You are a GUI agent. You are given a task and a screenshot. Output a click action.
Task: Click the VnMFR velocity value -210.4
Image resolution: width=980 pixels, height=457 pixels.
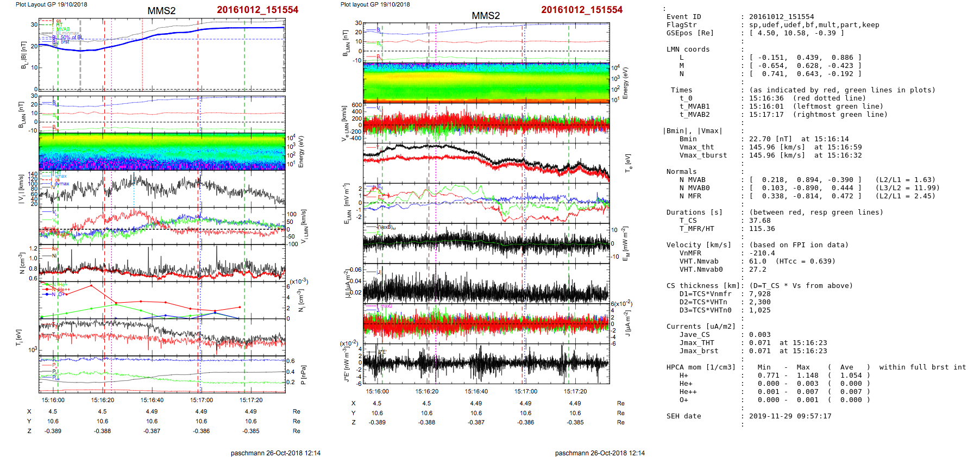coord(762,253)
